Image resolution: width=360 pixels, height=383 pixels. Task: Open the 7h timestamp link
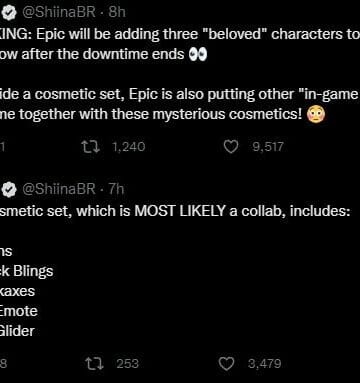(x=116, y=189)
